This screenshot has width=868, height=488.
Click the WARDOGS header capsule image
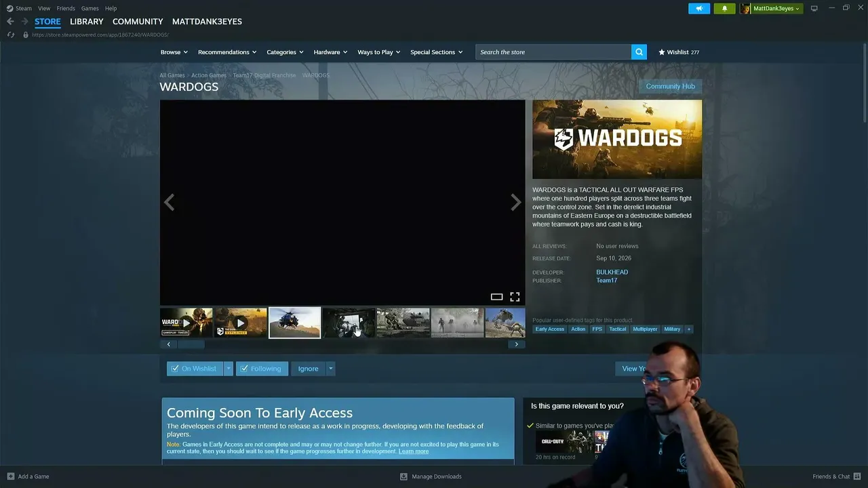coord(617,139)
